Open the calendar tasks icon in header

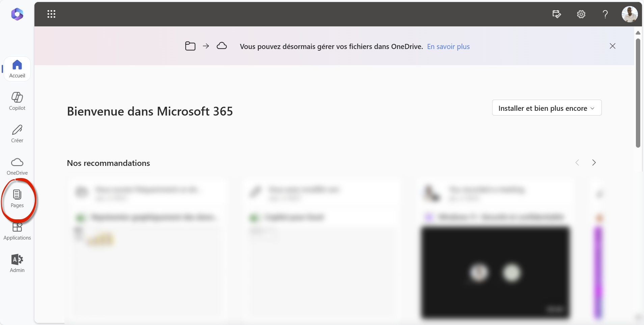(557, 14)
